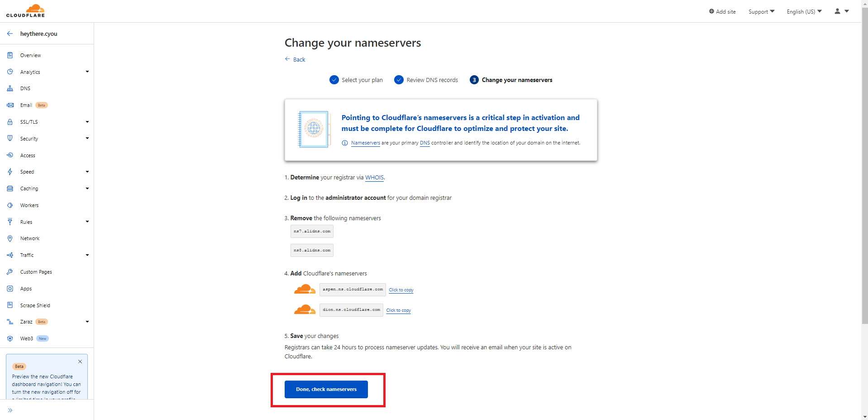The height and width of the screenshot is (420, 868).
Task: Click the underlined DNS glossary link
Action: tap(425, 143)
